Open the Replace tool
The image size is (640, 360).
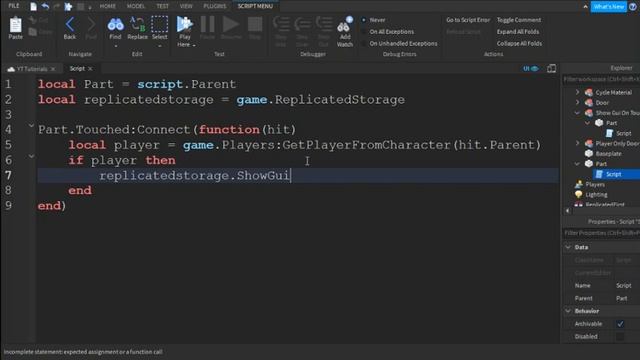138,24
